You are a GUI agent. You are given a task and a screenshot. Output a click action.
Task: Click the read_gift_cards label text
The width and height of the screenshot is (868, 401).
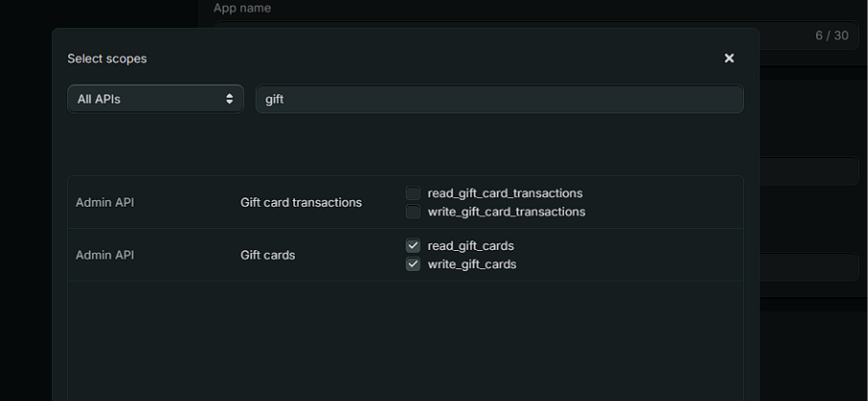tap(470, 246)
